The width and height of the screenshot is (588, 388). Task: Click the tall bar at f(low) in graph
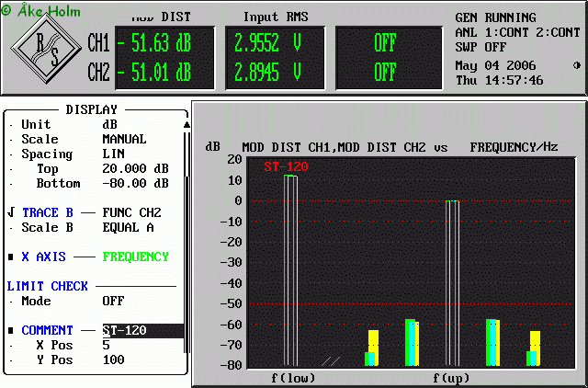pyautogui.click(x=290, y=270)
